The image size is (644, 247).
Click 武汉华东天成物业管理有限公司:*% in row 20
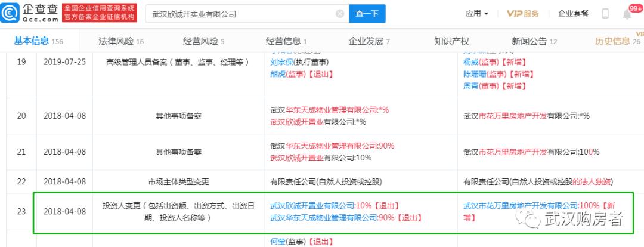point(329,110)
